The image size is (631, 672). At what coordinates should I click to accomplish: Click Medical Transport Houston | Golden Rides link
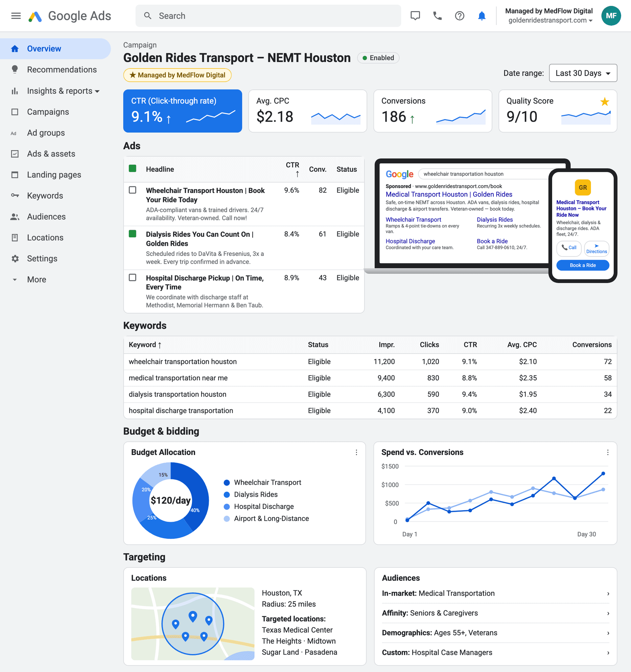(449, 194)
